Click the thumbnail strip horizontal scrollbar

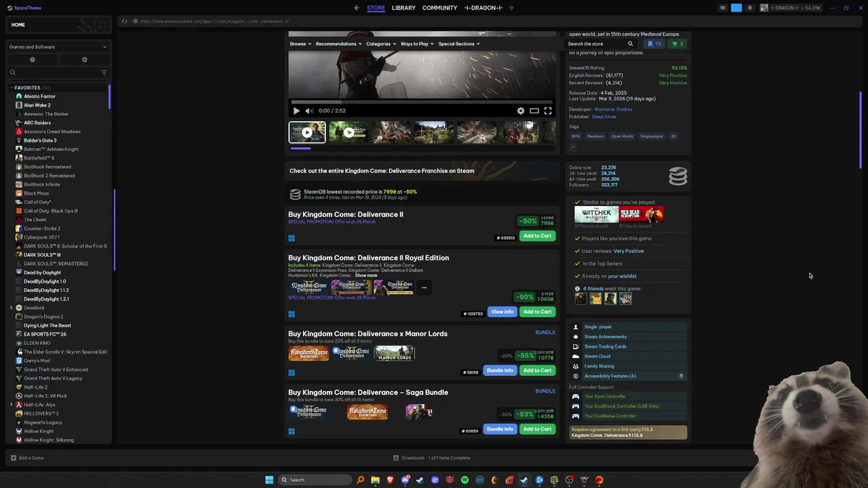pos(300,148)
